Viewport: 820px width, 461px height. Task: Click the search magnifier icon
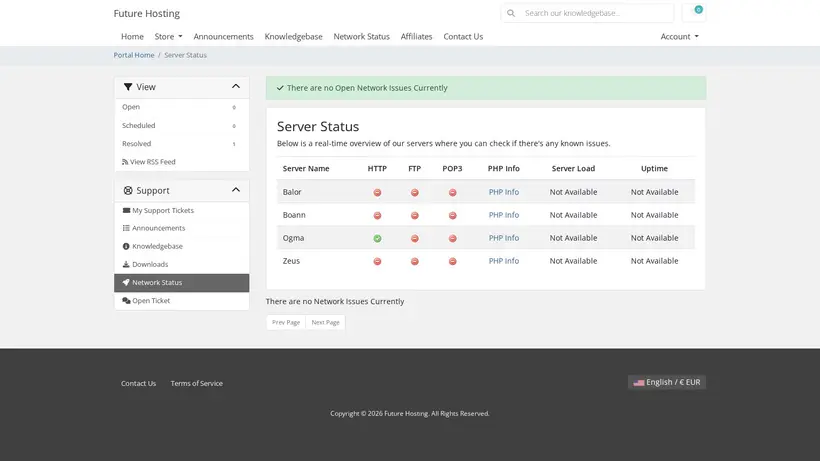tap(511, 13)
